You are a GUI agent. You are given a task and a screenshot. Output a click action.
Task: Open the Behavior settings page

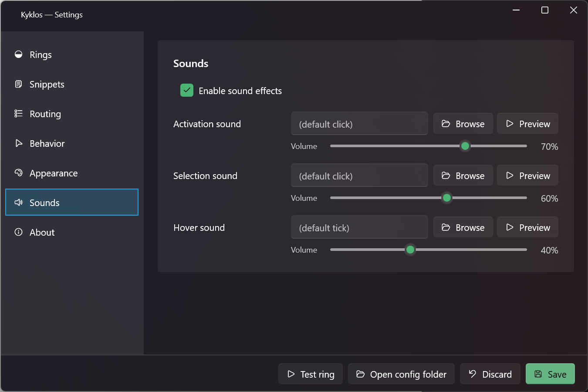point(72,143)
